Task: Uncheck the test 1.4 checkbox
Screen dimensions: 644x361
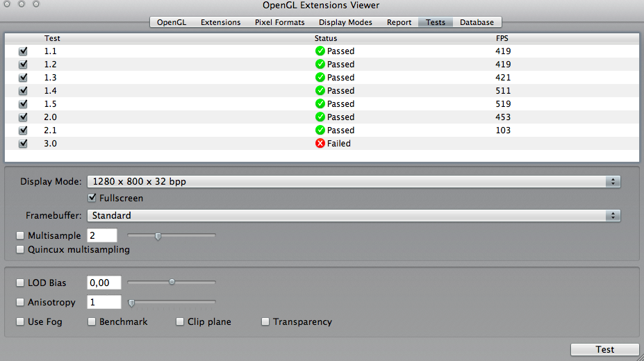Action: pyautogui.click(x=23, y=91)
